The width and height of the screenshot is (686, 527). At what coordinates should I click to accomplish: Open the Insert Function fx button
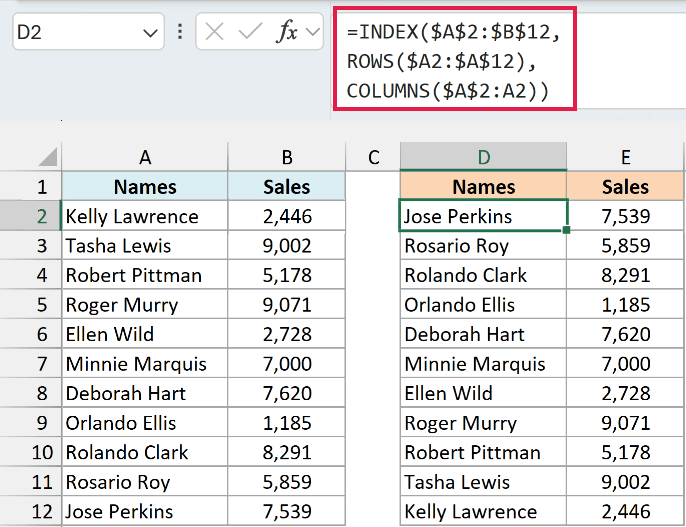(287, 32)
